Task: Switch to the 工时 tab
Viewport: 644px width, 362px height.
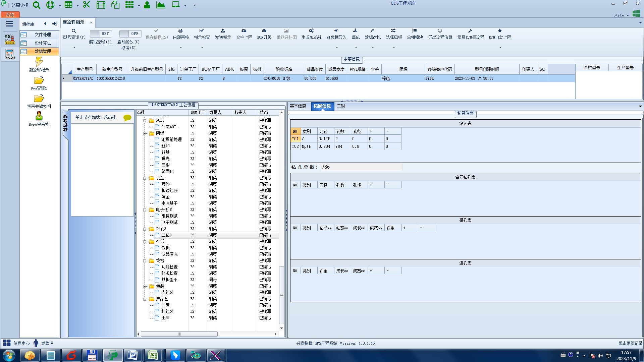Action: coord(341,106)
